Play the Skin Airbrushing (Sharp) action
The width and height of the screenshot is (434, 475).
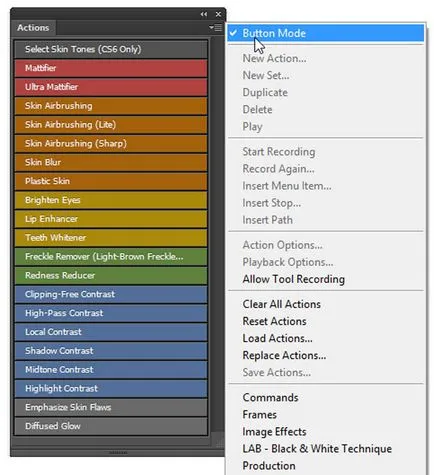coord(111,143)
